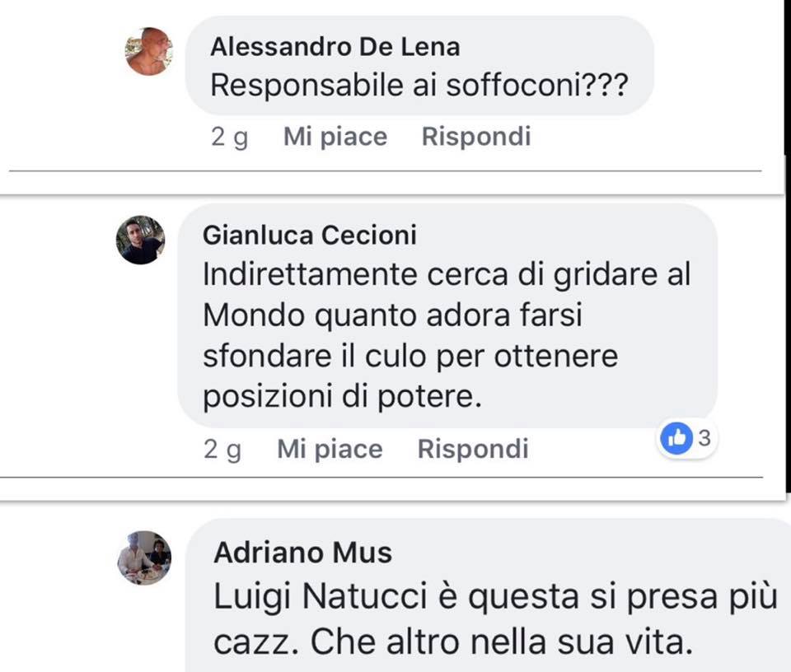Viewport: 791px width, 672px height.
Task: Open Adriano Mus's profile name link
Action: point(302,553)
